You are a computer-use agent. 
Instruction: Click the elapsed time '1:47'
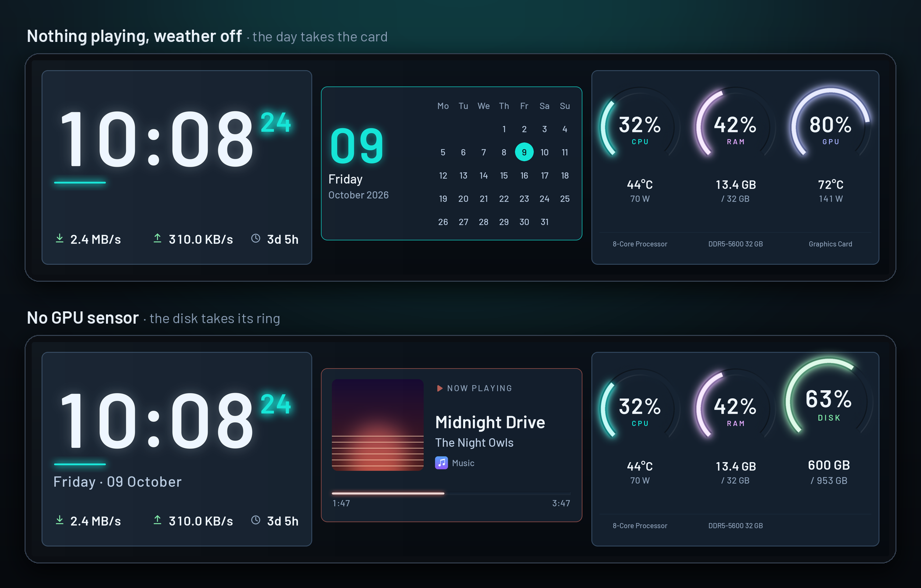[341, 503]
